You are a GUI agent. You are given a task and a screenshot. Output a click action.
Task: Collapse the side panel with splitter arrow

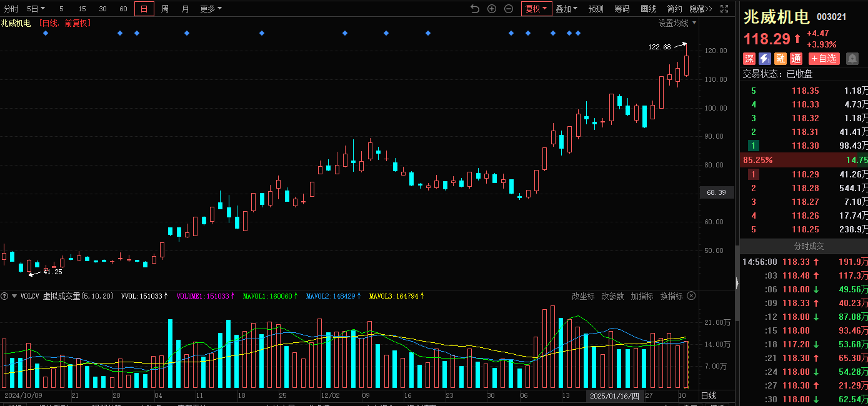[737, 284]
